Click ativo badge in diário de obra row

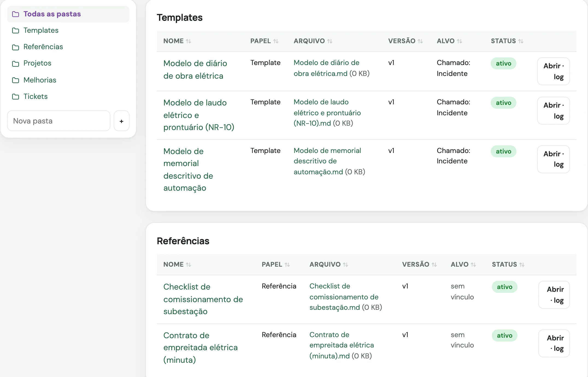[x=504, y=63]
